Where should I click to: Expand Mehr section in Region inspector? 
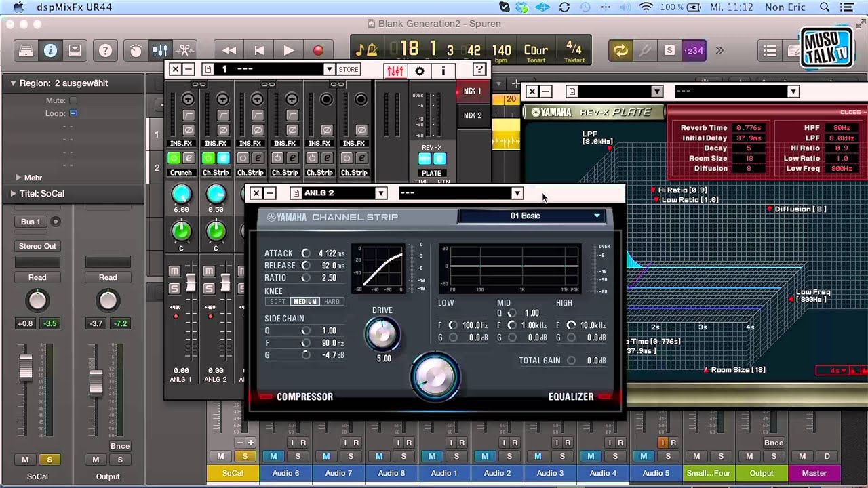point(18,178)
